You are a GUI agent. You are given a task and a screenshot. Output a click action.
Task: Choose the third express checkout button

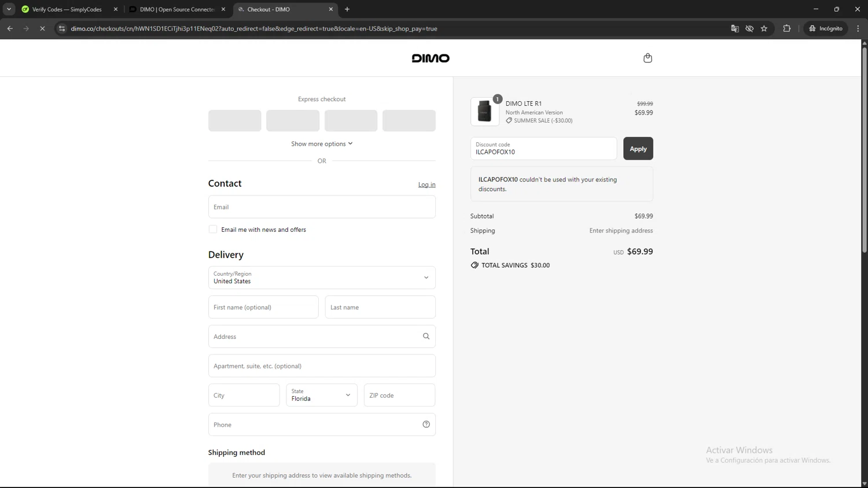pos(351,121)
